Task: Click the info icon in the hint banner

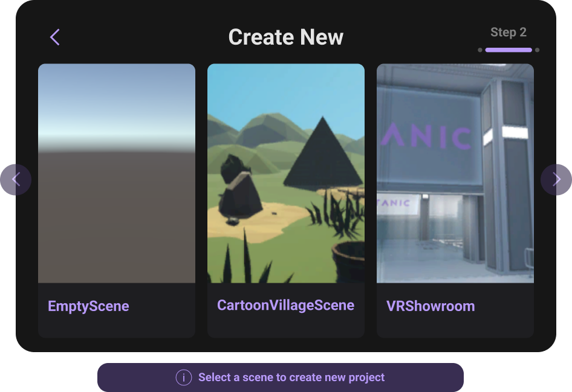Action: pyautogui.click(x=183, y=378)
